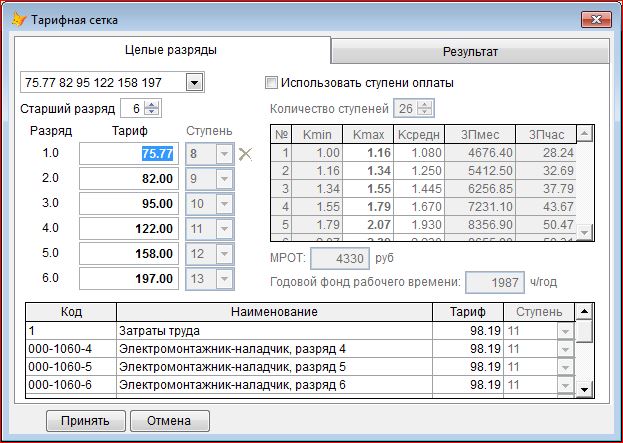Click the Код column header
Image resolution: width=623 pixels, height=443 pixels.
coord(71,312)
